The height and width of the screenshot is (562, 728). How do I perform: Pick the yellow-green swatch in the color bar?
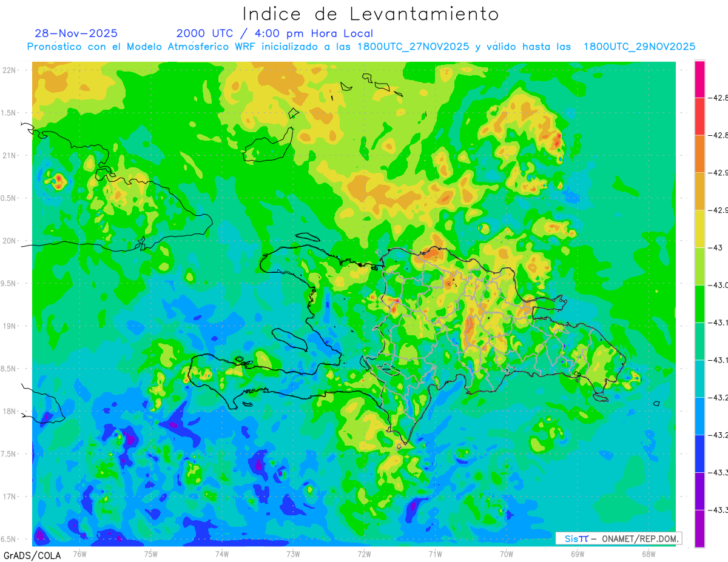click(x=699, y=267)
